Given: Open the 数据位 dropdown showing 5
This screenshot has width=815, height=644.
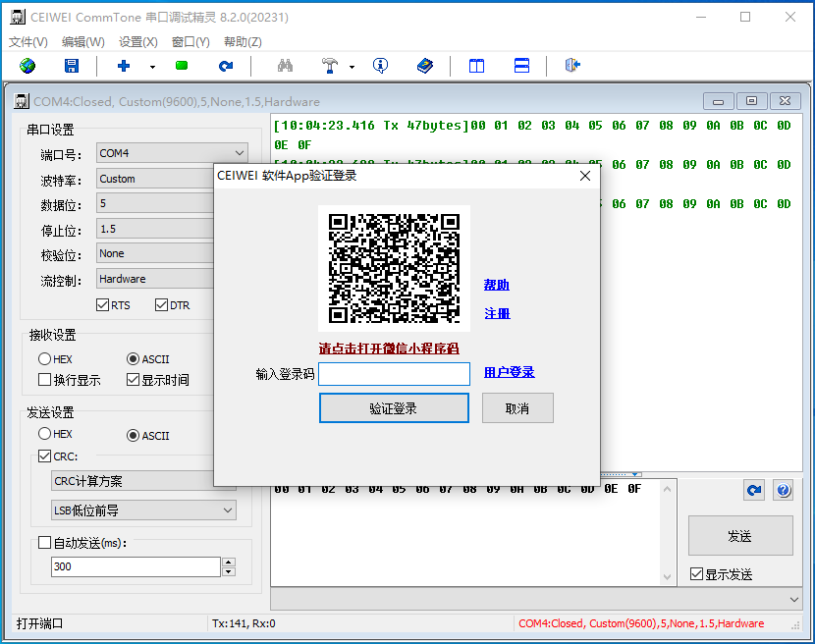Looking at the screenshot, I should coord(155,204).
